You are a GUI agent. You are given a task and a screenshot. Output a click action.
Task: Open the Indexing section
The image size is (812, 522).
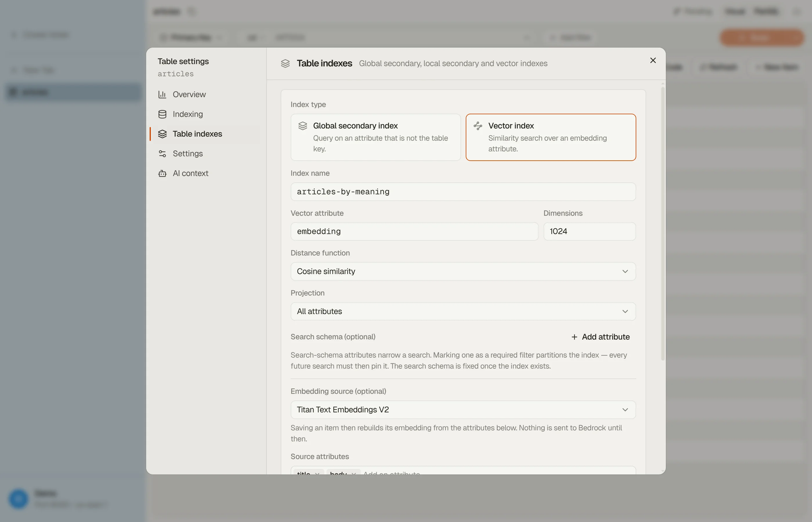coord(205,114)
